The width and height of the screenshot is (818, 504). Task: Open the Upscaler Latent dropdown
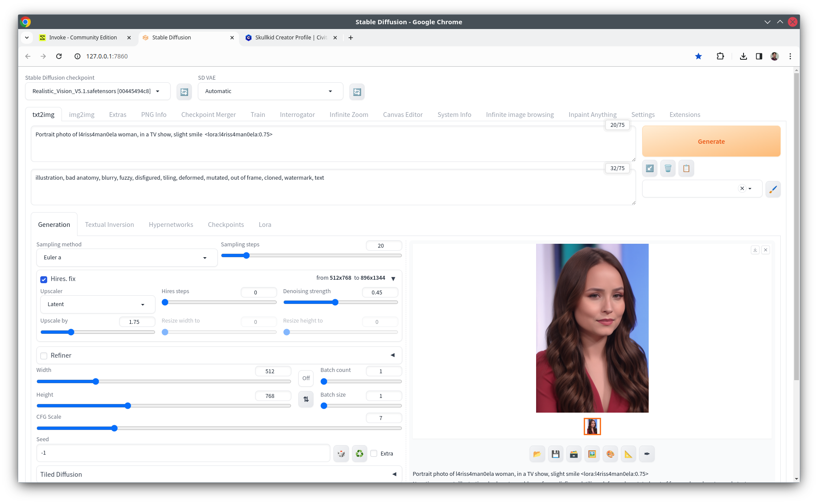tap(98, 304)
